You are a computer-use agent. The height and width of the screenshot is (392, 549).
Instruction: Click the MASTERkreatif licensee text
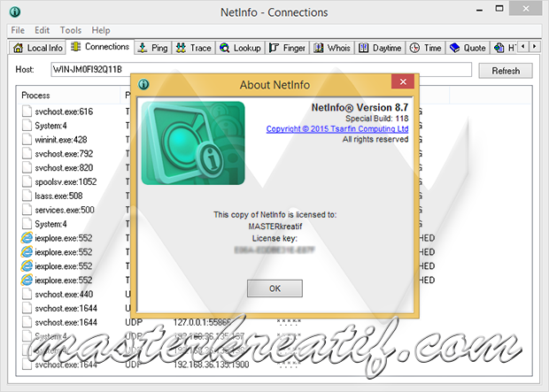pyautogui.click(x=274, y=227)
